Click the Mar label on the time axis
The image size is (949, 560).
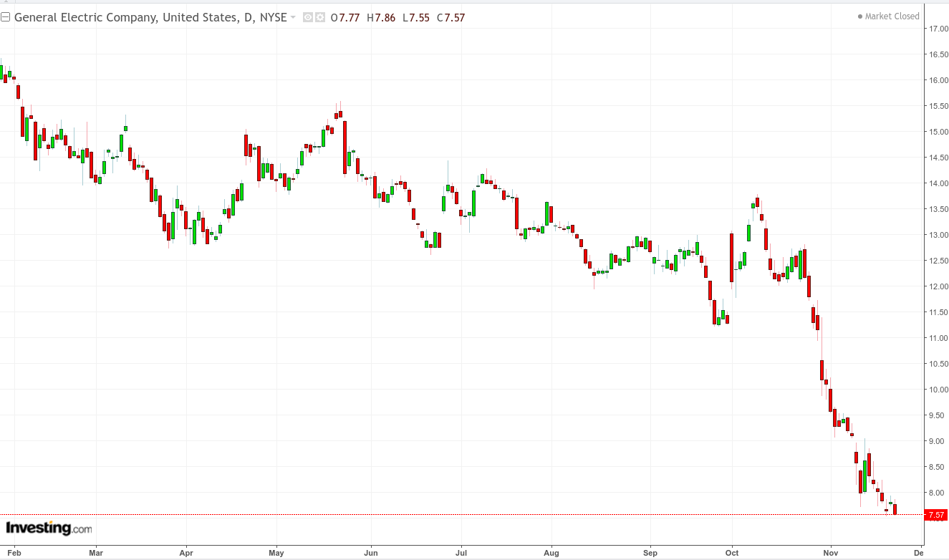click(97, 553)
